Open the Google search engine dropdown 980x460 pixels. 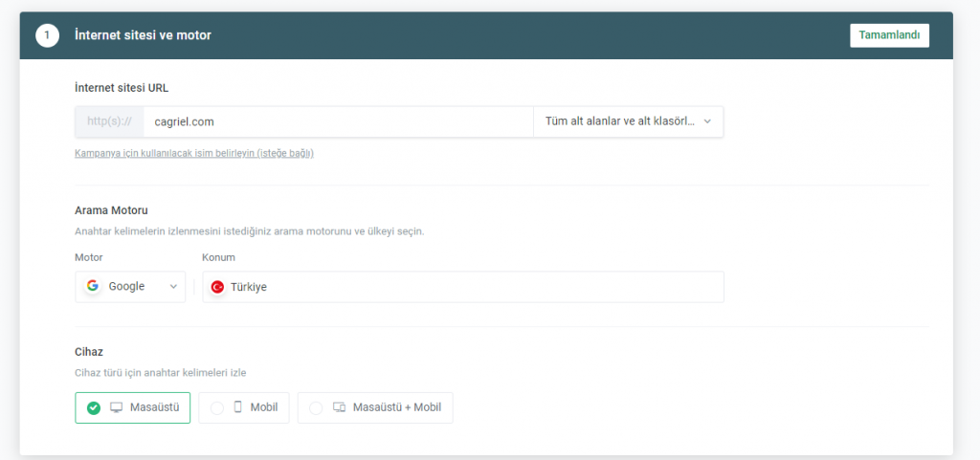click(130, 287)
